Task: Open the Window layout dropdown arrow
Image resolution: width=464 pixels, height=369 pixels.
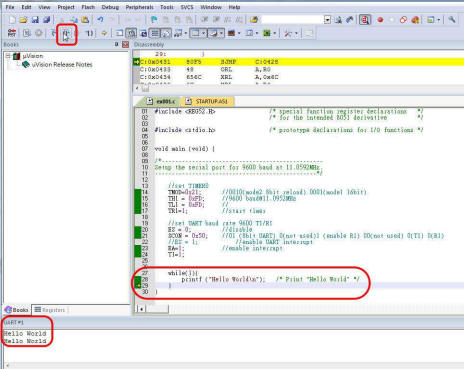Action: (x=439, y=20)
